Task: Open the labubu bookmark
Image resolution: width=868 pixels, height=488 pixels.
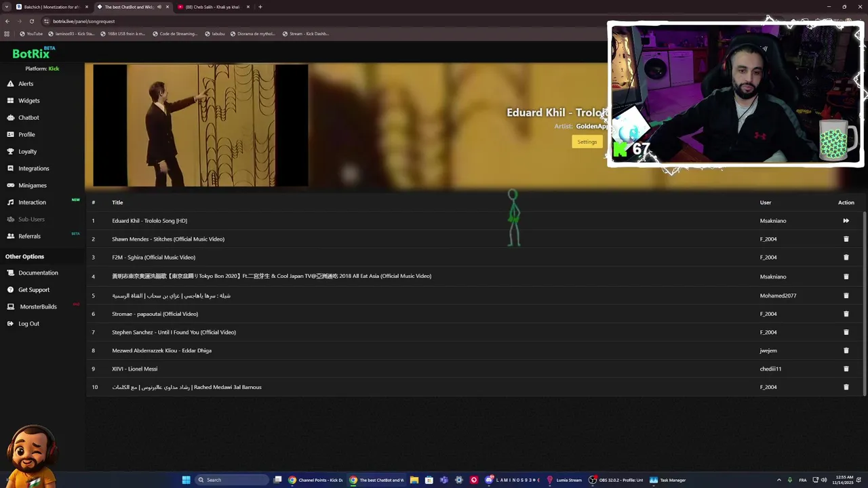Action: click(x=214, y=33)
